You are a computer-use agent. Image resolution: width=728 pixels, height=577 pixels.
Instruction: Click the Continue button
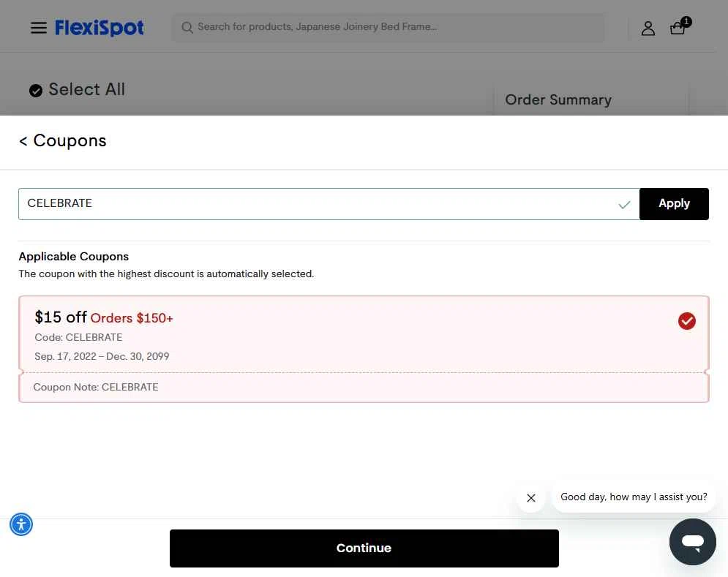pos(364,548)
